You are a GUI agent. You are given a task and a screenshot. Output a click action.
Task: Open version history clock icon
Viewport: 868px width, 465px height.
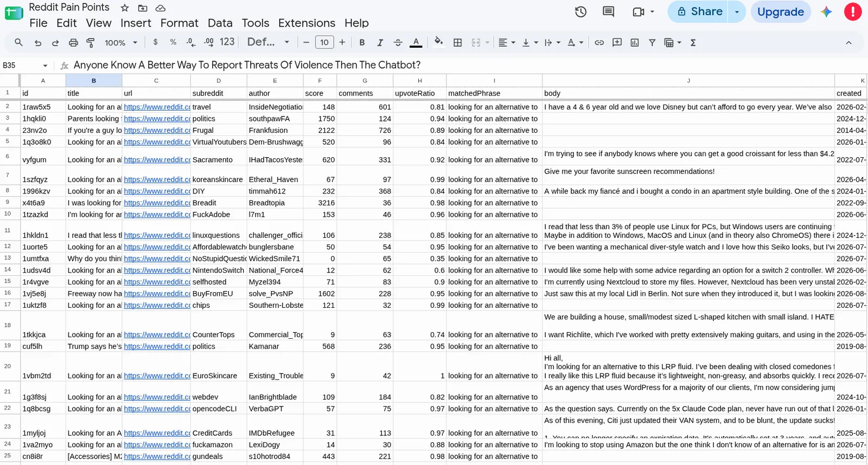tap(580, 11)
